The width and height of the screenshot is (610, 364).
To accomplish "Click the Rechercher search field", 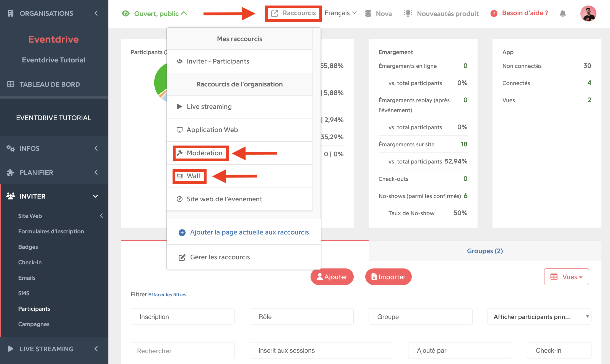I will 183,351.
